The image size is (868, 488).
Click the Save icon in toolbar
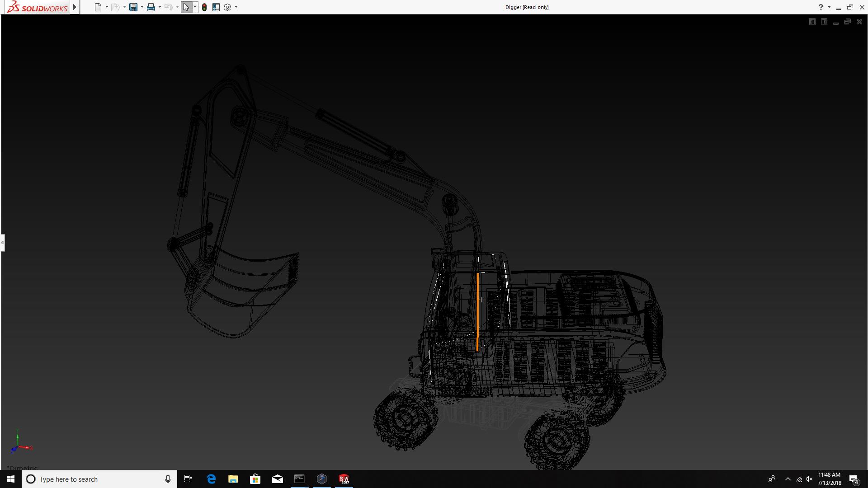(133, 7)
